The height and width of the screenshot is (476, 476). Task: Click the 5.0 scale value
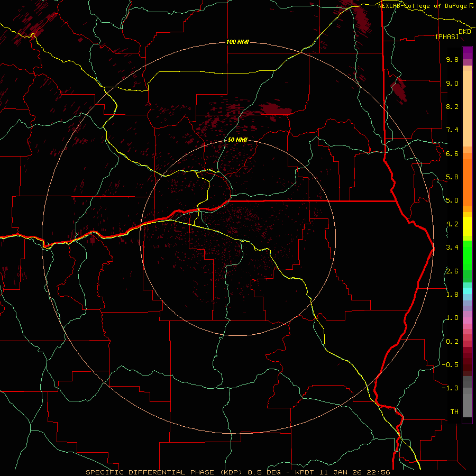[452, 200]
